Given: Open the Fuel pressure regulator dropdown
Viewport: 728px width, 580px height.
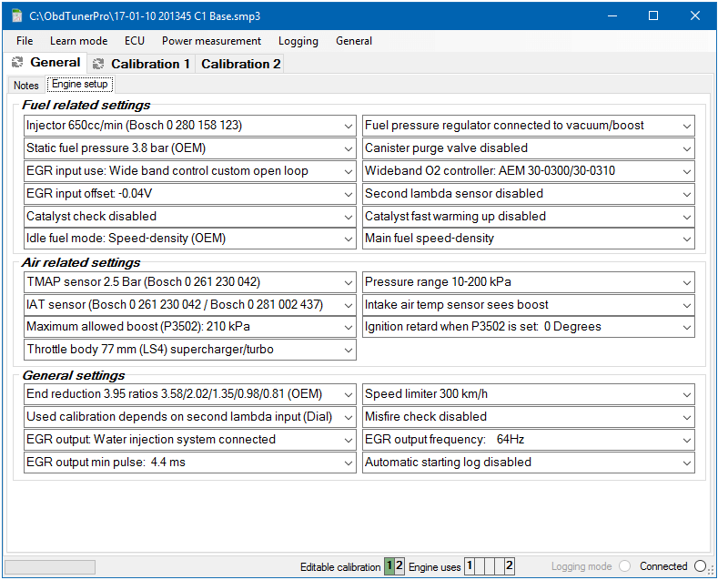Looking at the screenshot, I should pyautogui.click(x=529, y=126).
